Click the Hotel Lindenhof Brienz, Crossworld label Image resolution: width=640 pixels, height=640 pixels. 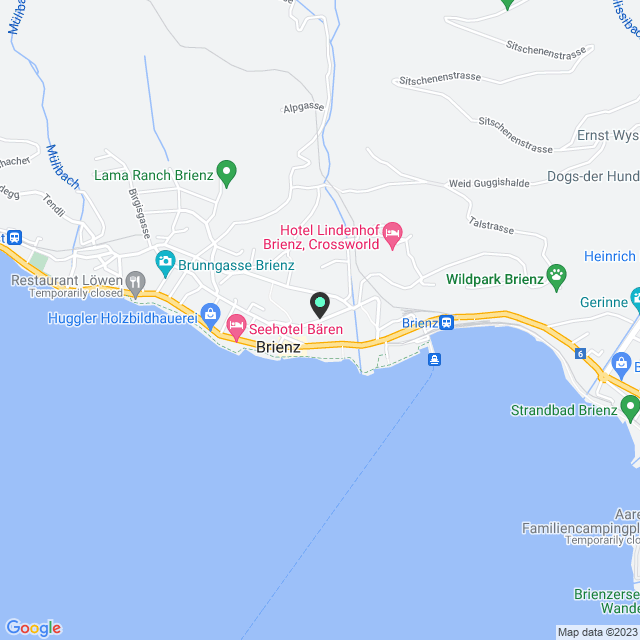pyautogui.click(x=322, y=237)
